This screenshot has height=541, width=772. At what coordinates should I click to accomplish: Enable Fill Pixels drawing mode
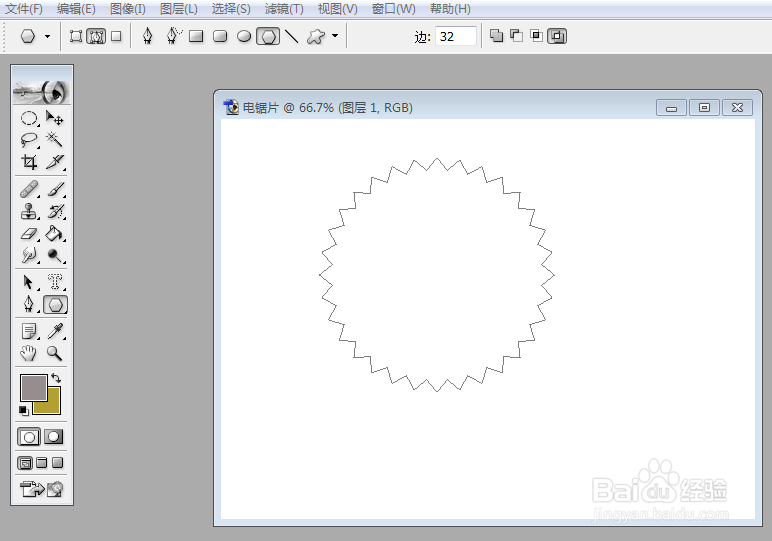116,36
